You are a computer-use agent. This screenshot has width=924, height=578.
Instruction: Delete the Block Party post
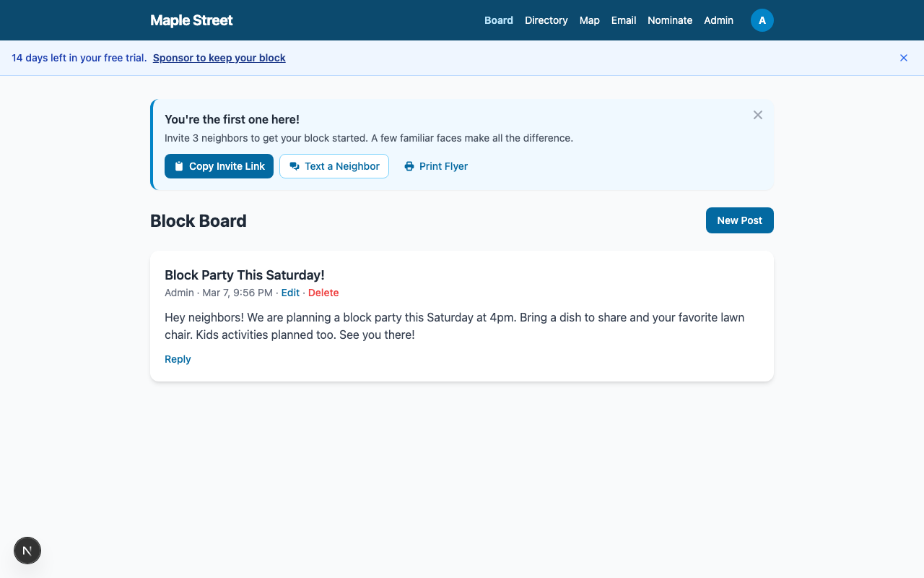click(x=323, y=293)
